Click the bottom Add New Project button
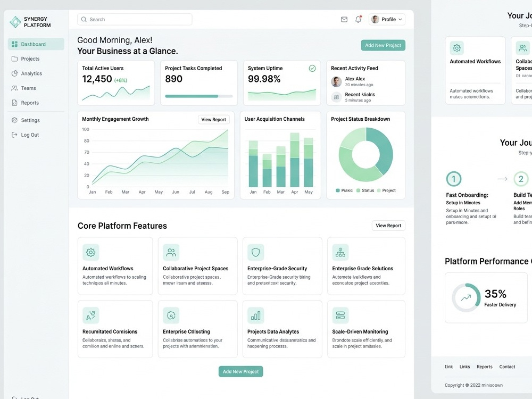Viewport: 532px width, 399px height. [x=240, y=371]
